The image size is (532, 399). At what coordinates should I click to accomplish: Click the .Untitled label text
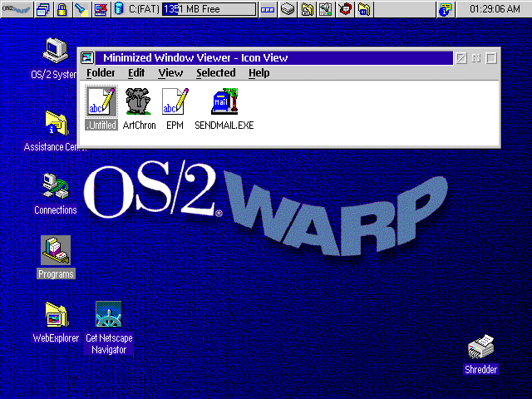coord(101,126)
